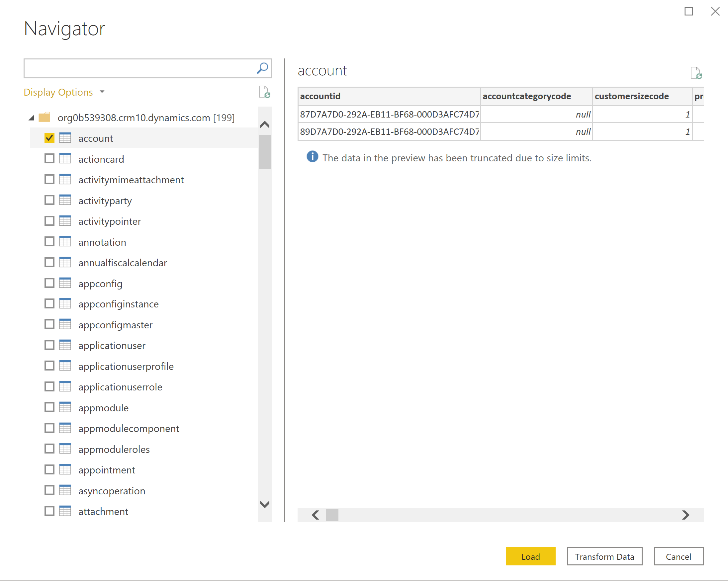Image resolution: width=728 pixels, height=581 pixels.
Task: Click the search icon in Navigator panel
Action: tap(263, 66)
